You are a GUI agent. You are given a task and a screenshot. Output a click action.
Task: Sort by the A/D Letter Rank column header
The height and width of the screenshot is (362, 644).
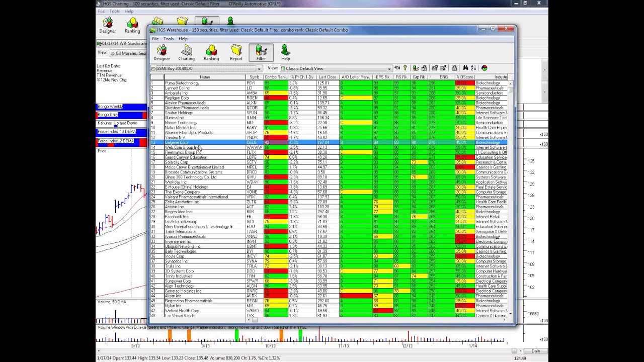pos(356,77)
